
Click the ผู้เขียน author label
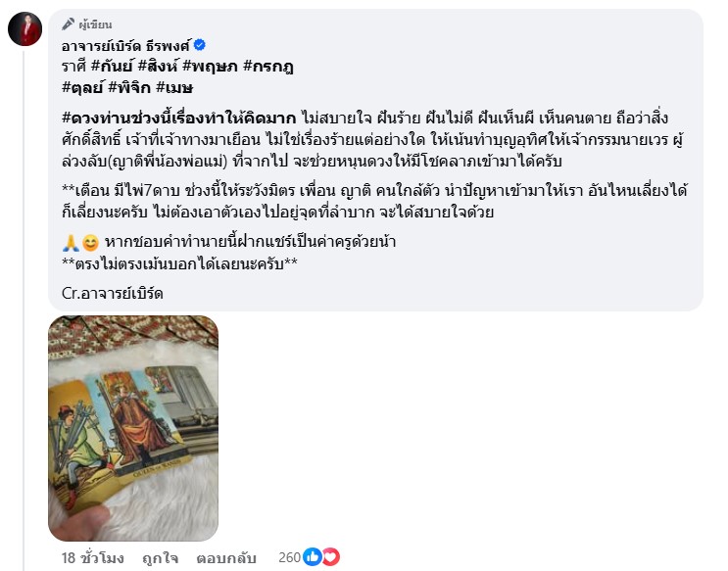click(x=95, y=24)
